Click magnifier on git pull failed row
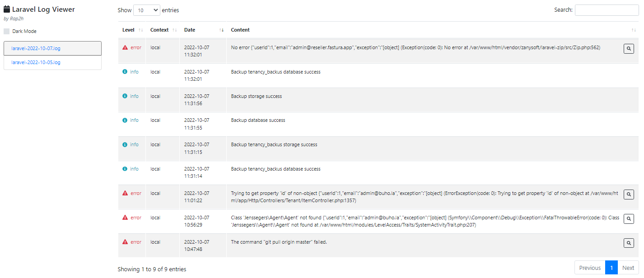 click(x=628, y=243)
